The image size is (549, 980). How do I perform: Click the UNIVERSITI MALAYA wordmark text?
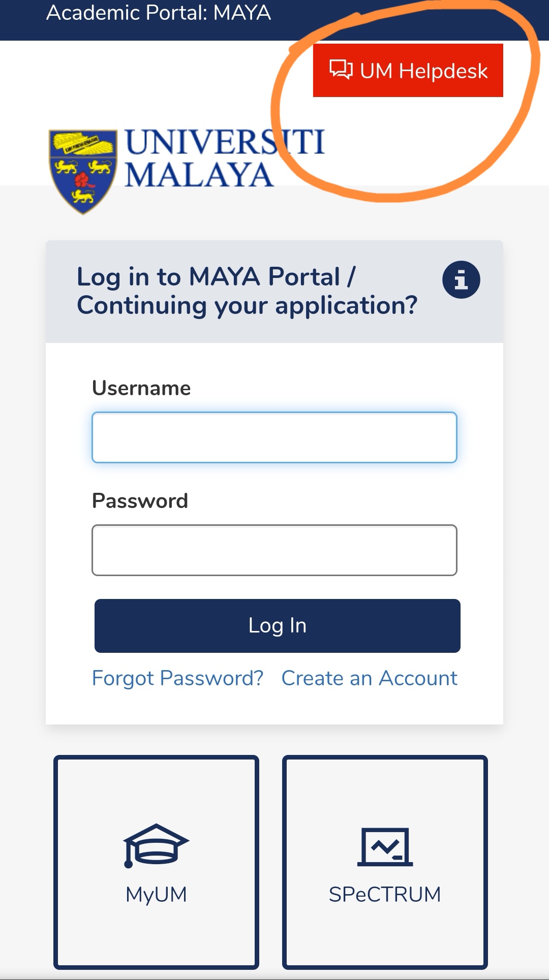click(x=224, y=158)
